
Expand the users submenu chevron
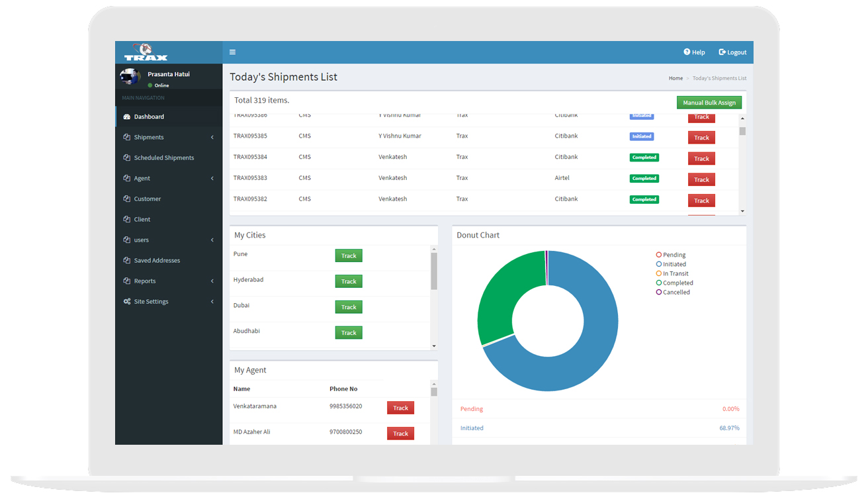pyautogui.click(x=212, y=240)
